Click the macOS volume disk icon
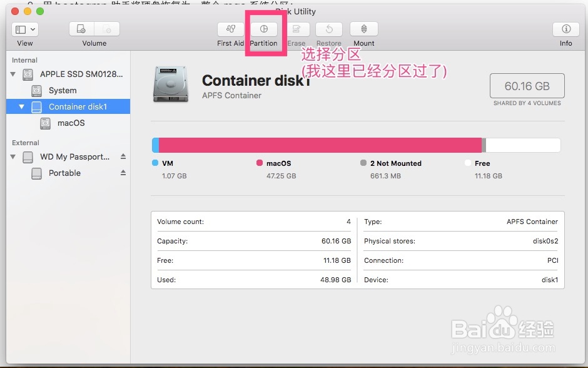Image resolution: width=588 pixels, height=368 pixels. (46, 123)
